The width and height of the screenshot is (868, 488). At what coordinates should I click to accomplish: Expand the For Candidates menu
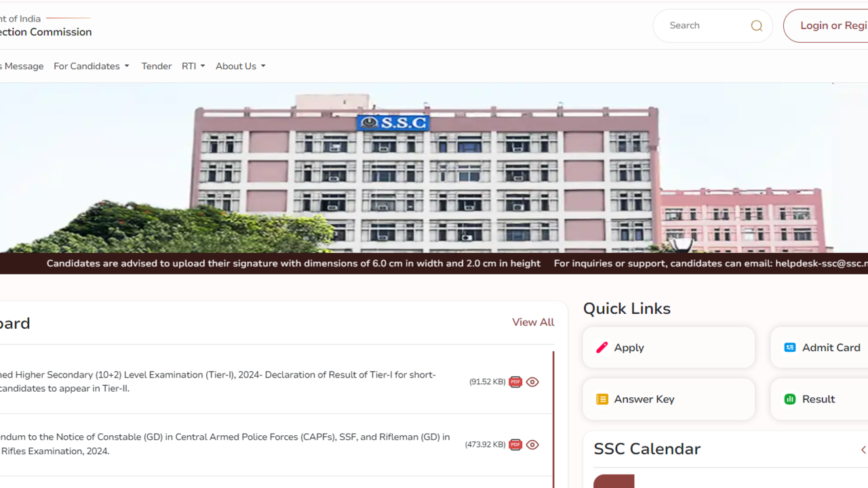pos(92,66)
